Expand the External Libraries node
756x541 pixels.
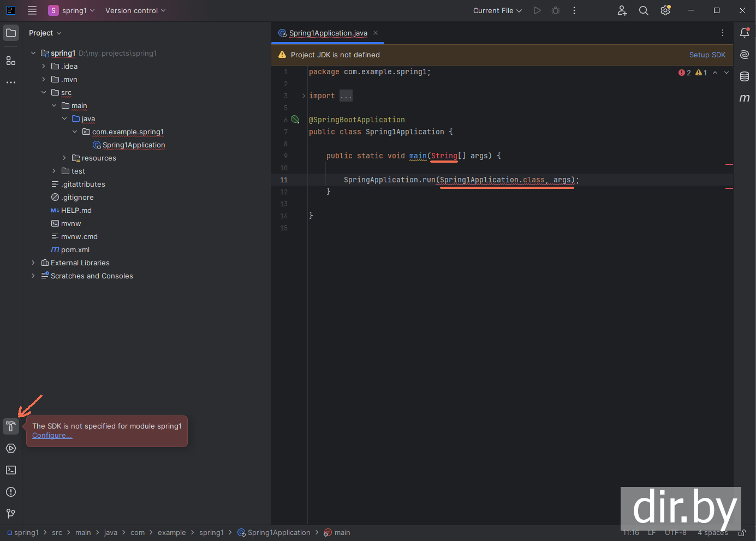pos(33,263)
